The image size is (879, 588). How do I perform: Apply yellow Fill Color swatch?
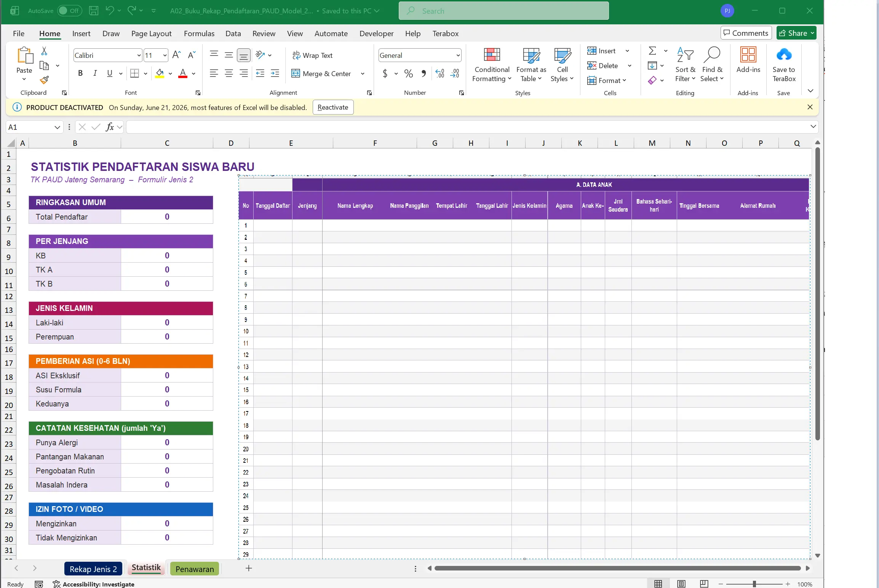point(160,73)
